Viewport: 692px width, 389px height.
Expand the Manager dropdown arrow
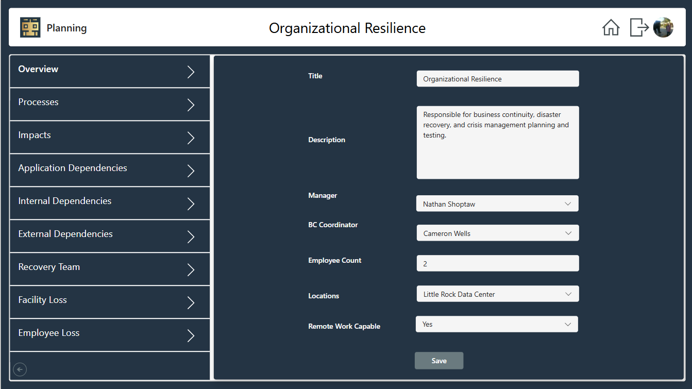[568, 204]
